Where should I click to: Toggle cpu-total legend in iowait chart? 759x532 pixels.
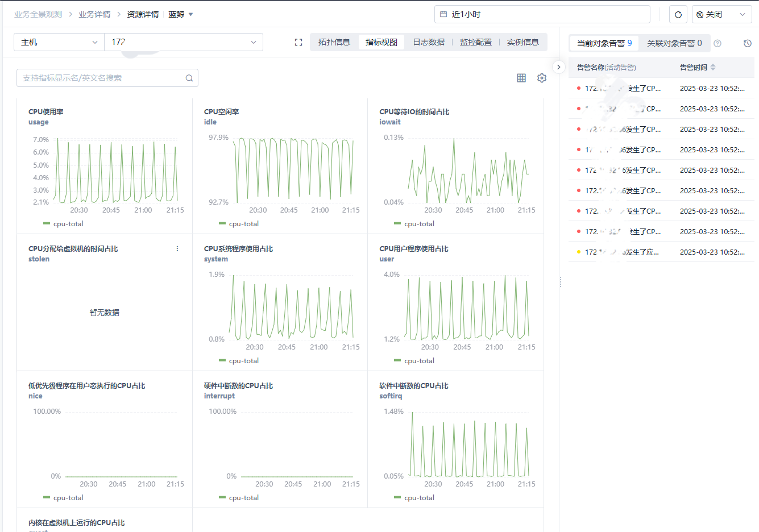pos(414,224)
